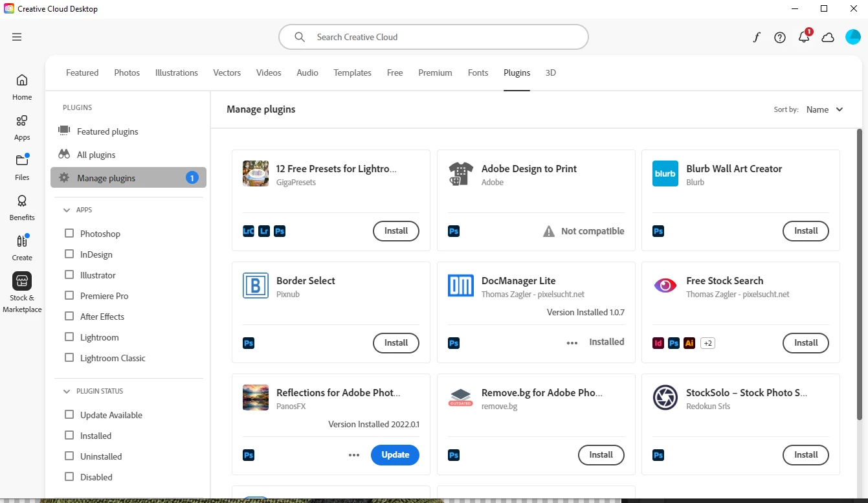Switch to the Featured tab
The width and height of the screenshot is (868, 503).
(x=82, y=73)
